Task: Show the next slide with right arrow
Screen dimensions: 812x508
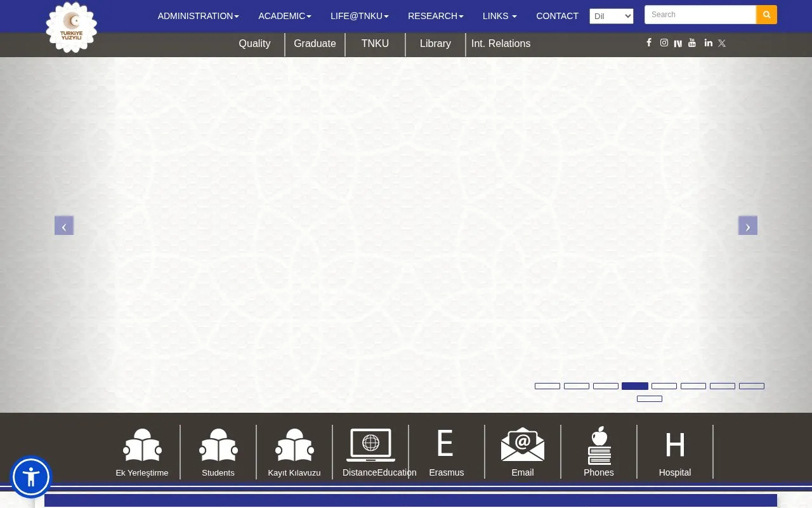Action: (748, 225)
